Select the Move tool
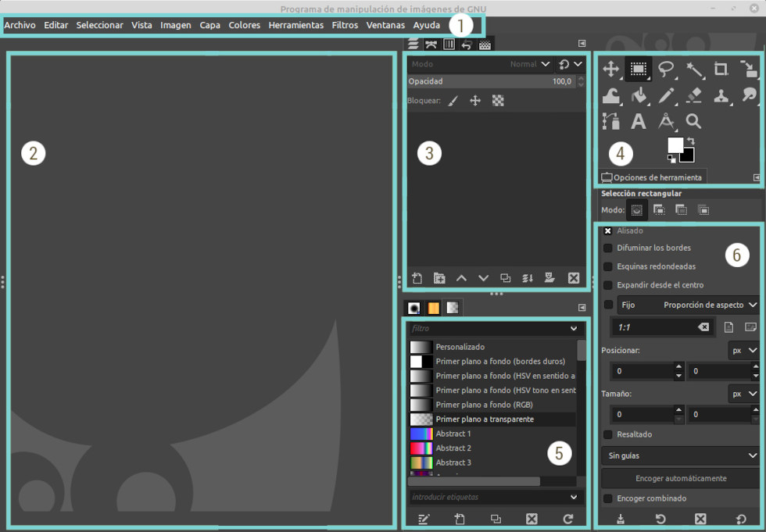 [x=610, y=70]
